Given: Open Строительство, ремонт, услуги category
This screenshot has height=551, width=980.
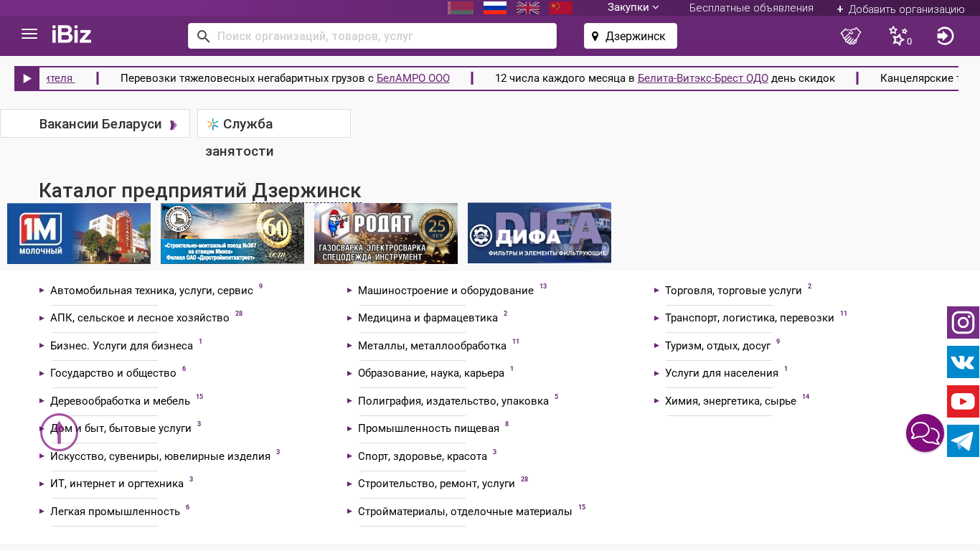Looking at the screenshot, I should click(436, 484).
